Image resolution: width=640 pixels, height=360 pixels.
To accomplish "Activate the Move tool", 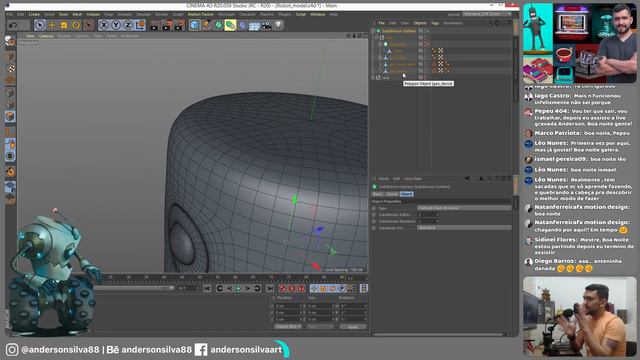I will [x=52, y=25].
